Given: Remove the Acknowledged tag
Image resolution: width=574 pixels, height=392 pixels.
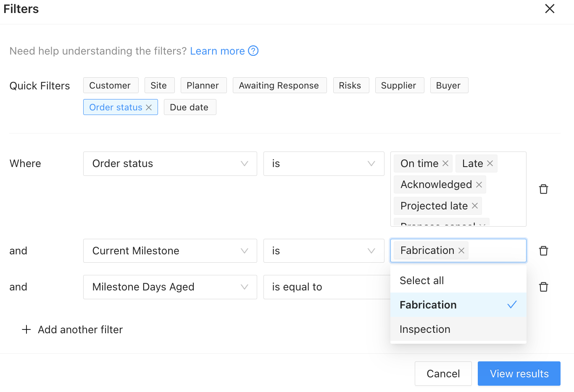Looking at the screenshot, I should (479, 185).
